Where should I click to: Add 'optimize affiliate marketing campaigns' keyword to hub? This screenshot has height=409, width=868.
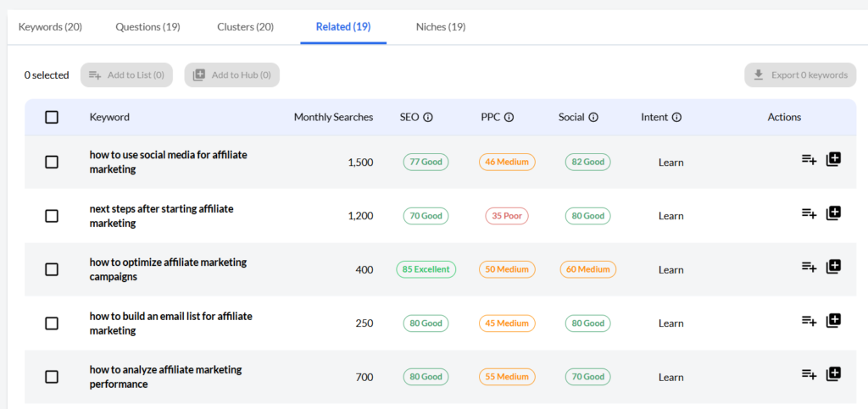(833, 267)
